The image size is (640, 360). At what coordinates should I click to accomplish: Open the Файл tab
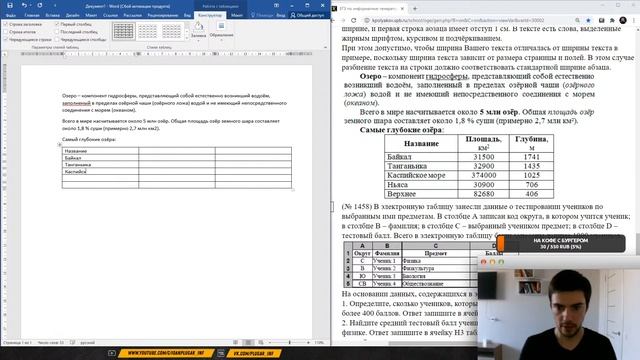(11, 15)
